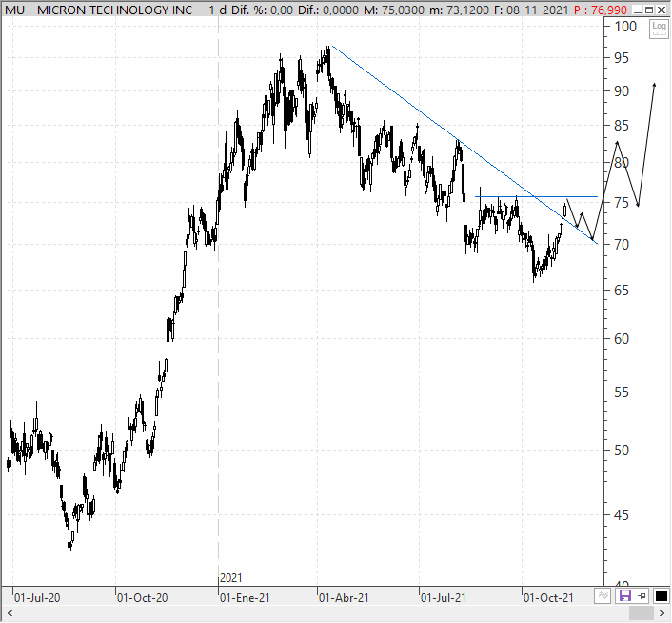Screen dimensions: 672x623
Task: Click the double-chevron collapse icon
Action: [x=603, y=595]
